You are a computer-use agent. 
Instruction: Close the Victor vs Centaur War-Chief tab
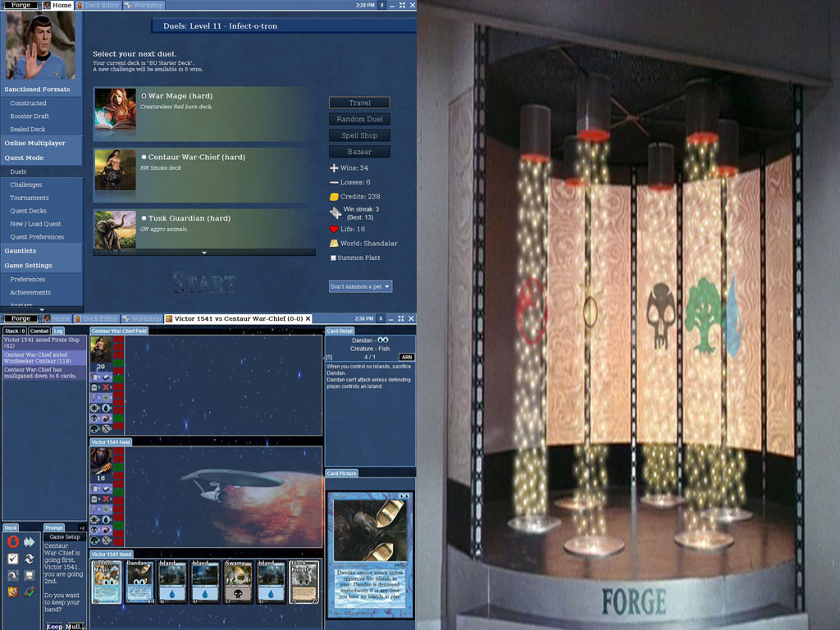[308, 318]
